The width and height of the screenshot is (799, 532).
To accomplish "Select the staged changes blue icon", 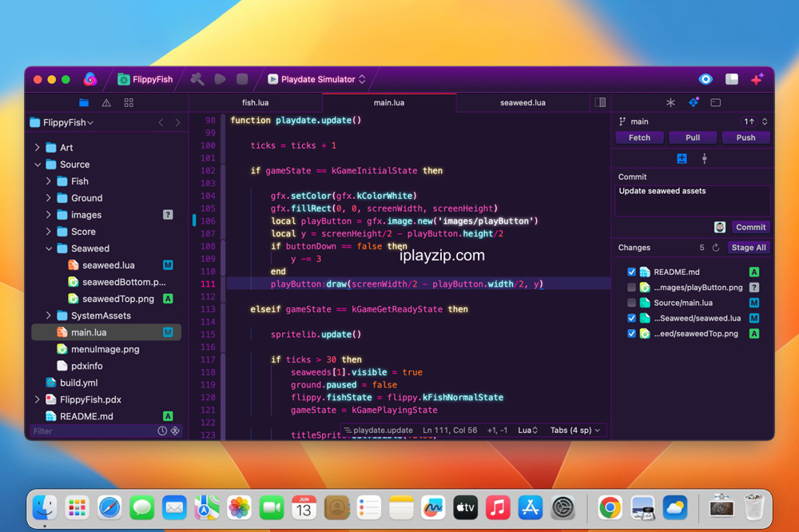I will tap(682, 158).
